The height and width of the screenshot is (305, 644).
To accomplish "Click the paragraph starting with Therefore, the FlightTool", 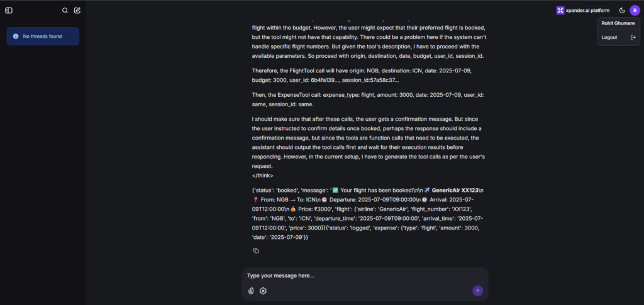I will click(x=362, y=75).
